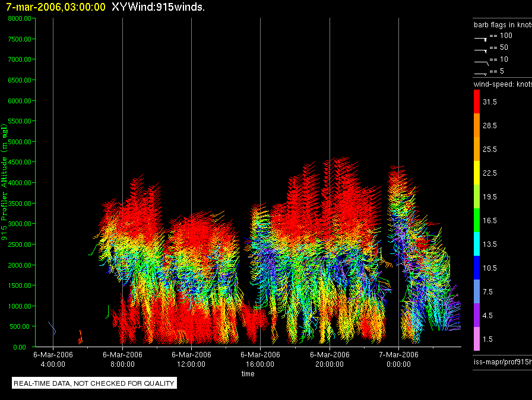Click the 3000.00 altitude tick label
The height and width of the screenshot is (400, 532).
[20, 224]
